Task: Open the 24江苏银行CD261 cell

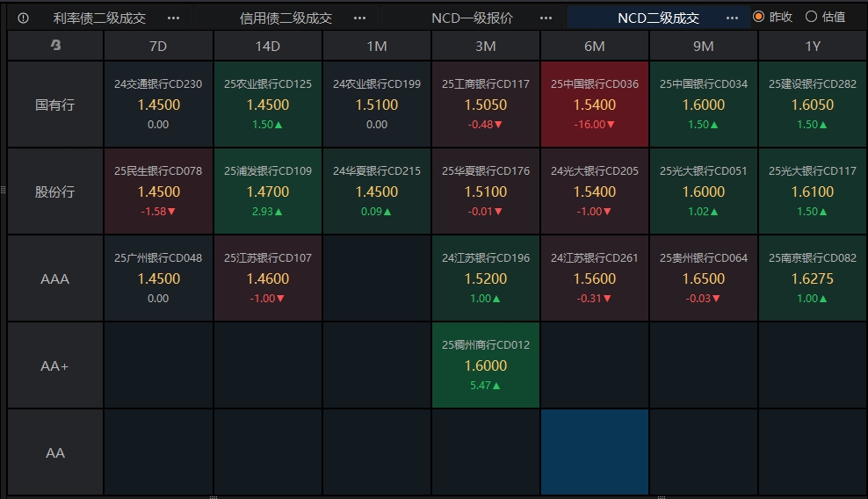Action: pyautogui.click(x=595, y=278)
